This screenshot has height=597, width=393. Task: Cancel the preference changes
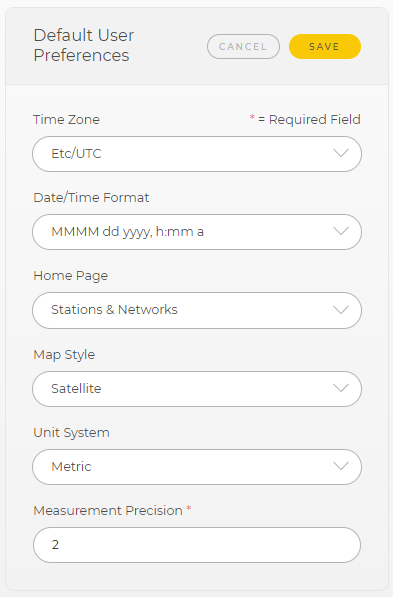(243, 46)
